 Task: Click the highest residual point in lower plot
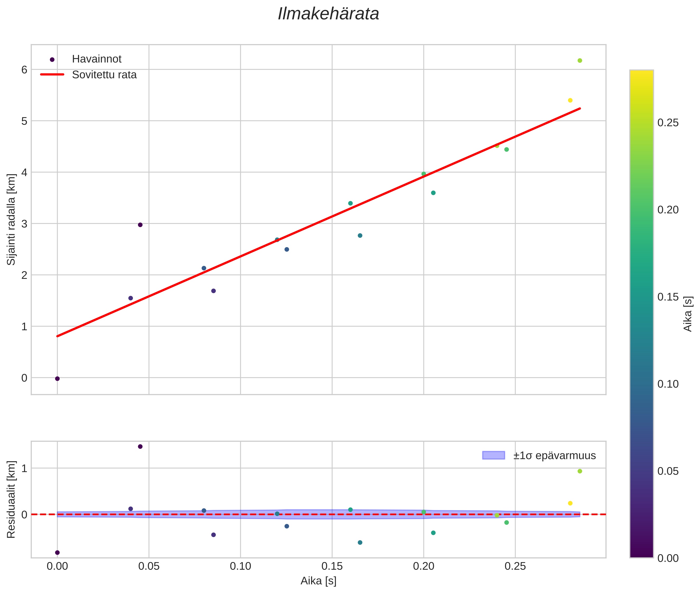click(x=140, y=446)
